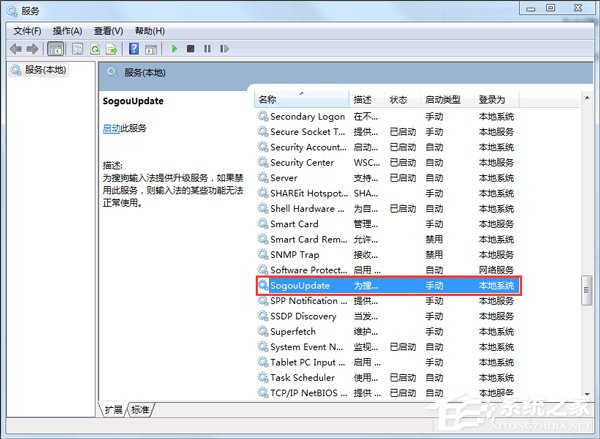
Task: Open the 文件(F) menu
Action: click(27, 31)
